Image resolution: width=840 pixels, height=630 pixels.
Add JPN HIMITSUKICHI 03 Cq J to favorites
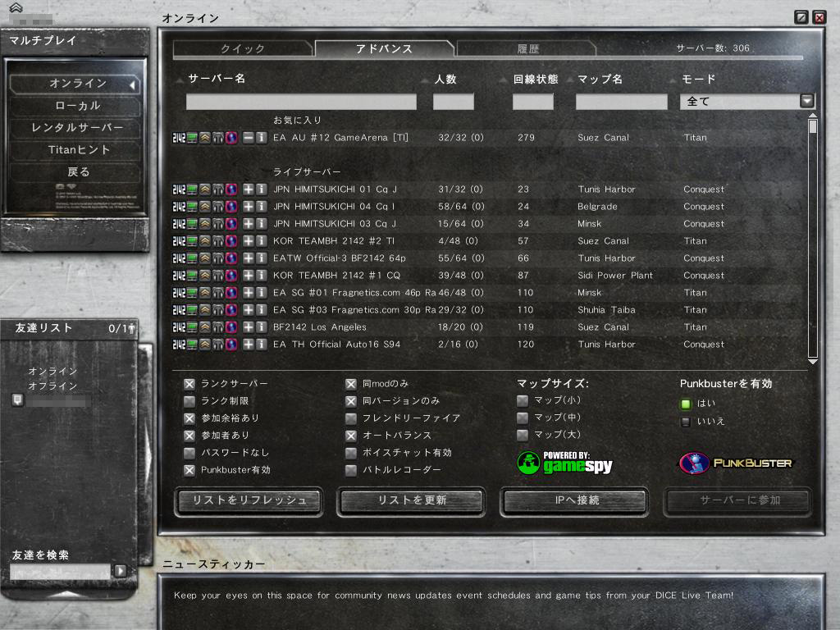pos(248,223)
